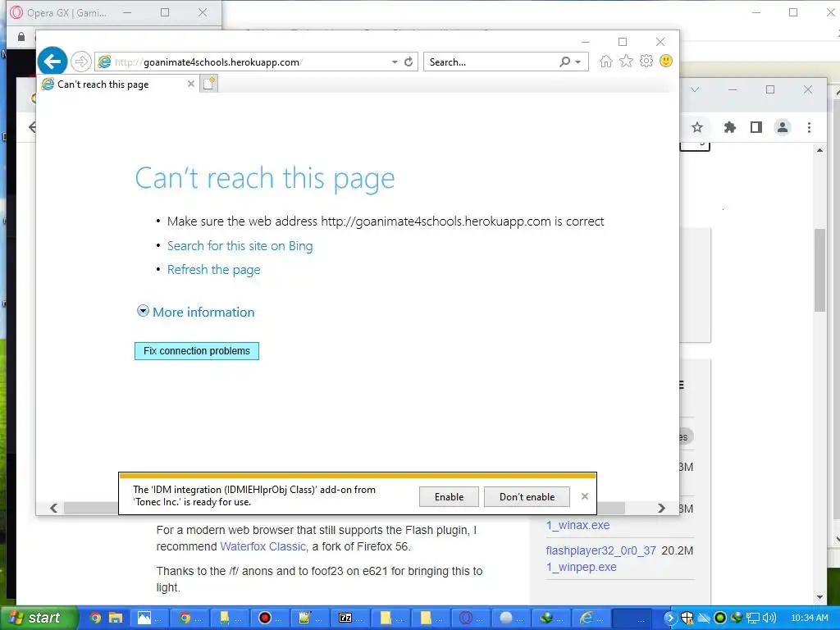Image resolution: width=840 pixels, height=630 pixels.
Task: Click Chrome vertical scrollbar up arrow
Action: (819, 151)
